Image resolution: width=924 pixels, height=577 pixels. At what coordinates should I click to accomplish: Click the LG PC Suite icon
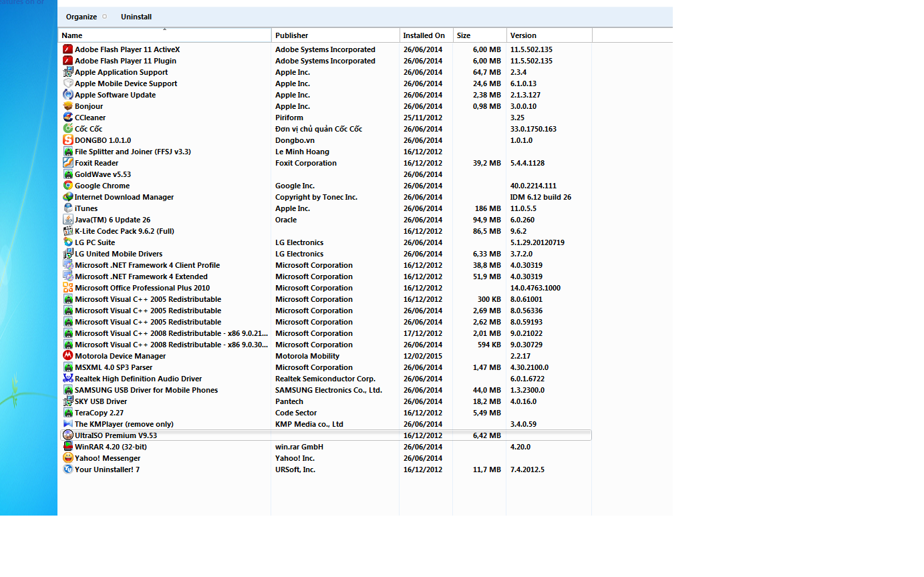[67, 242]
